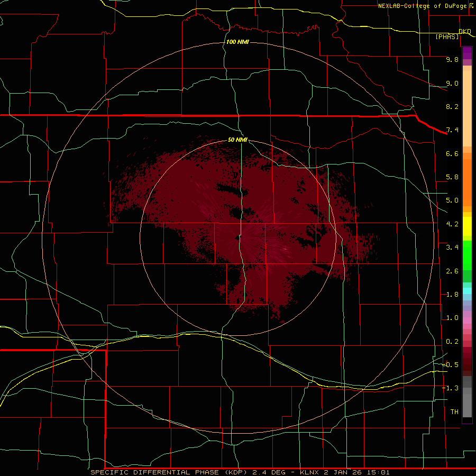Click the 7.4 value on color scale
This screenshot has height=476, width=476.
tap(452, 130)
